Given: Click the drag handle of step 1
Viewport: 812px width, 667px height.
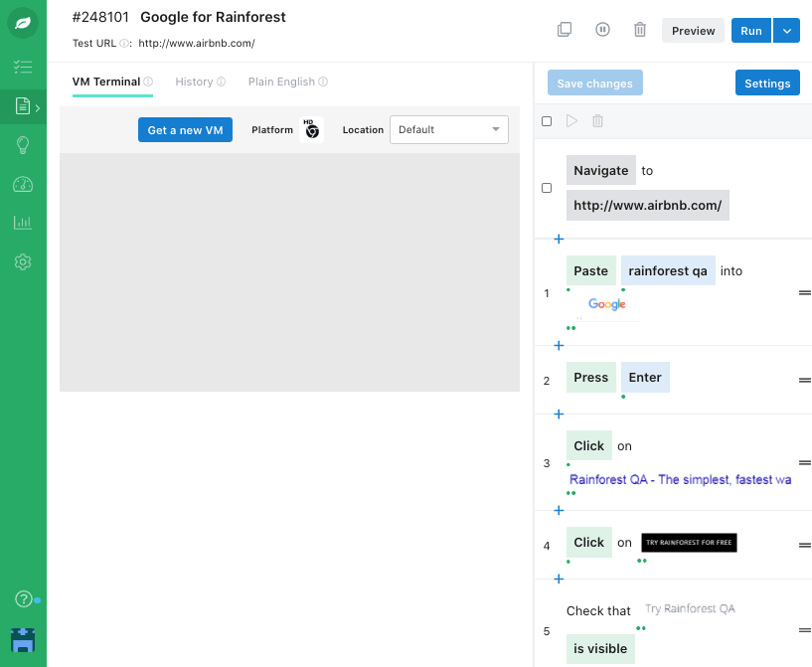Looking at the screenshot, I should [805, 292].
